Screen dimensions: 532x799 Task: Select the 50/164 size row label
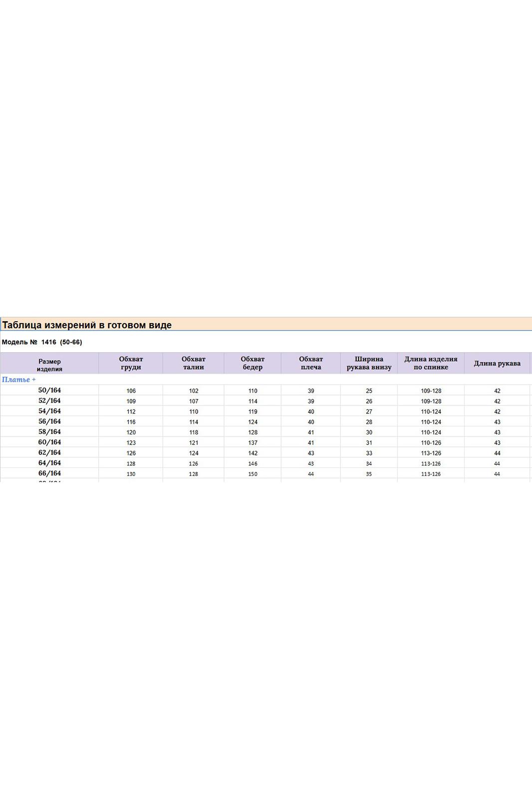(49, 391)
